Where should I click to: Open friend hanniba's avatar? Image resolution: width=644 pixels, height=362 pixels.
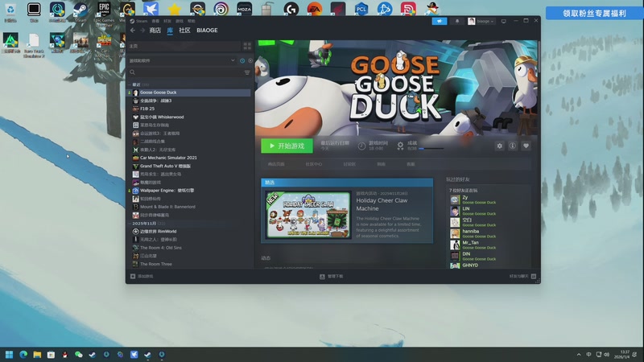[x=455, y=233]
